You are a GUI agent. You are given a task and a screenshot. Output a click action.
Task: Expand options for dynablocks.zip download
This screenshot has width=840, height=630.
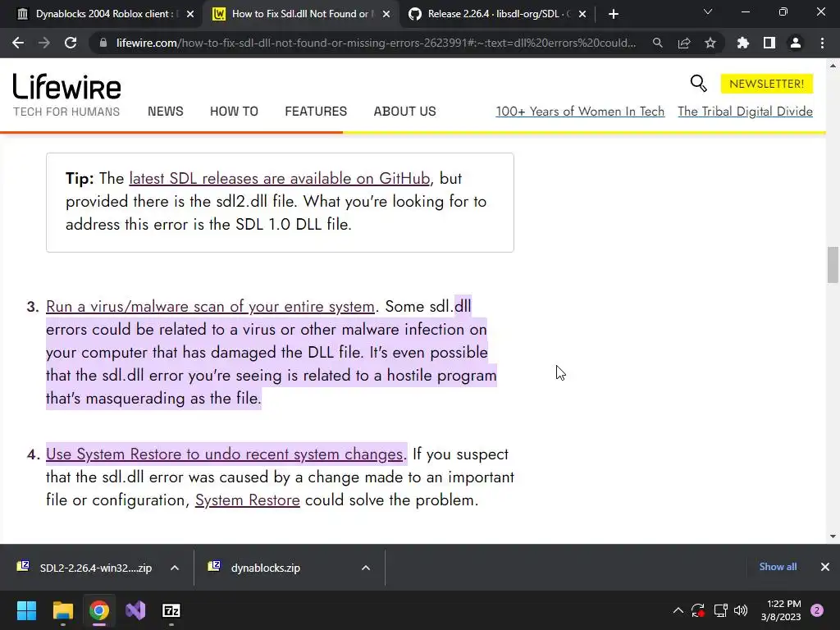(366, 568)
